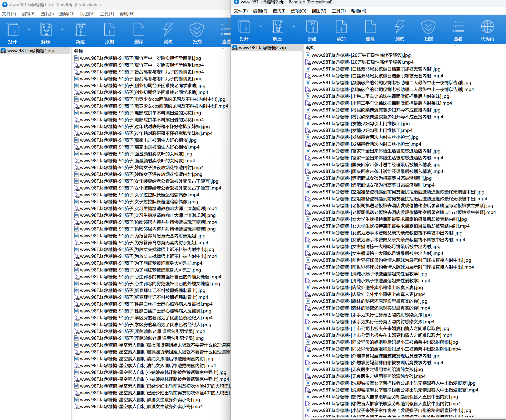Click 名称 column header in 糖糖2.zip window
Viewport: 506px width, 420px height.
click(x=310, y=48)
